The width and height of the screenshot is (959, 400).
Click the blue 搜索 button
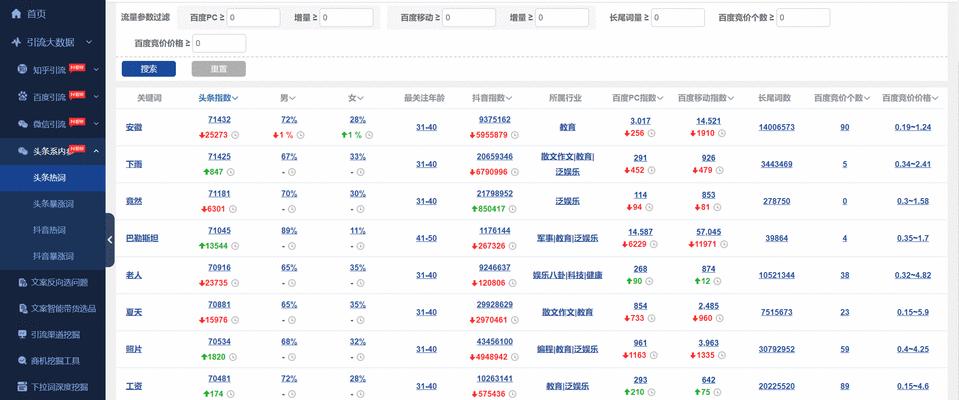[149, 69]
